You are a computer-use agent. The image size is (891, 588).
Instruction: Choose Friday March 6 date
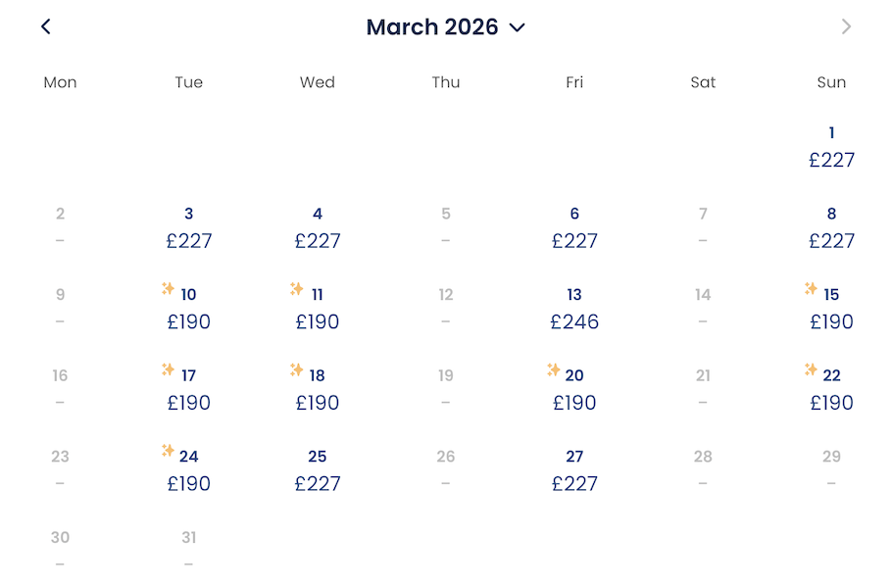pos(574,228)
